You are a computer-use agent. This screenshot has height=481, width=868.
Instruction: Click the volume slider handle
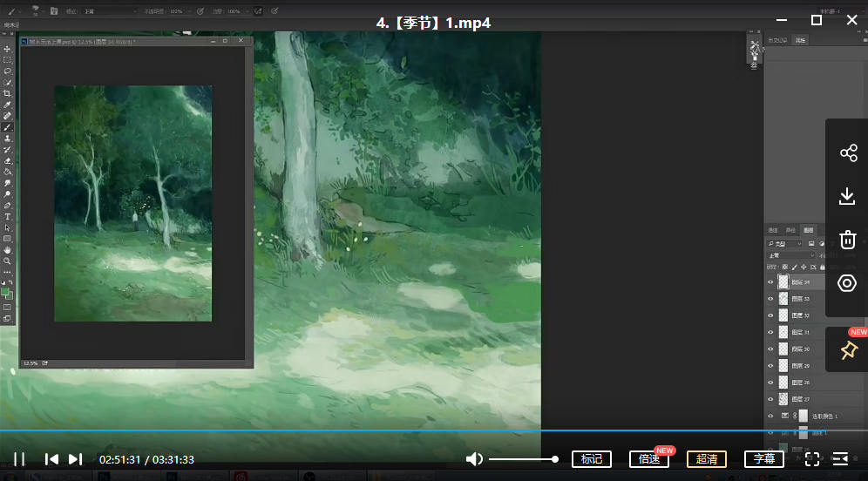[555, 459]
